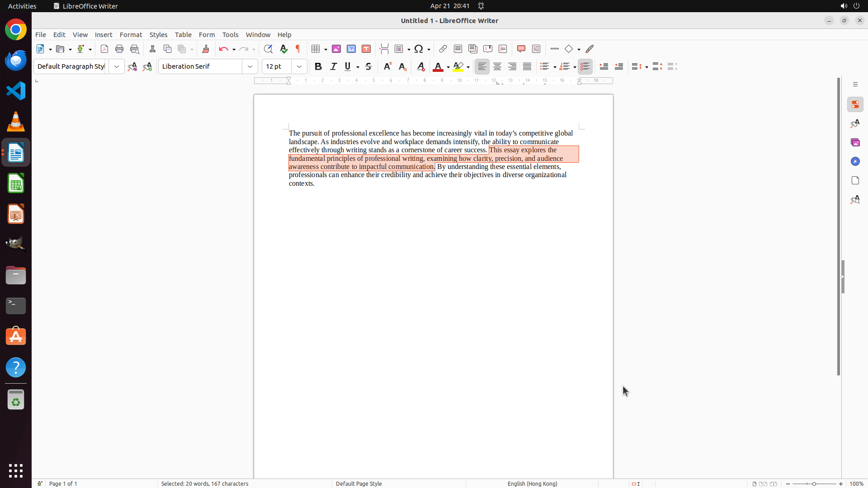
Task: Open the Navigator sidebar panel
Action: click(x=855, y=161)
